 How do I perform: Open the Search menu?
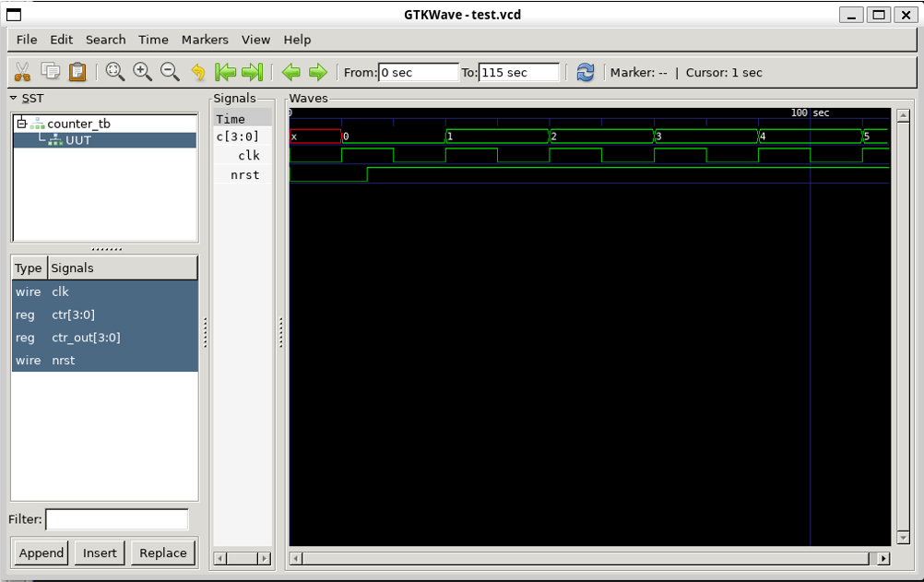coord(105,40)
